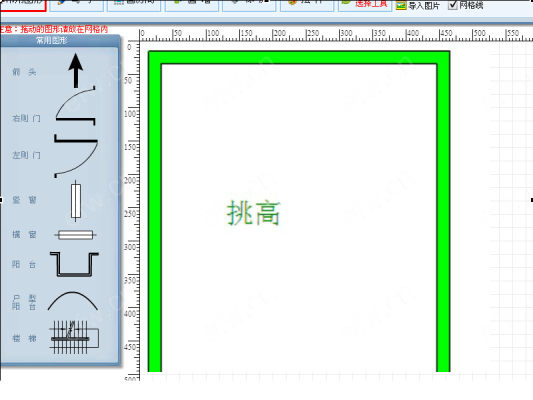The image size is (533, 400).
Task: Click the green wall's top edge
Action: (299, 57)
